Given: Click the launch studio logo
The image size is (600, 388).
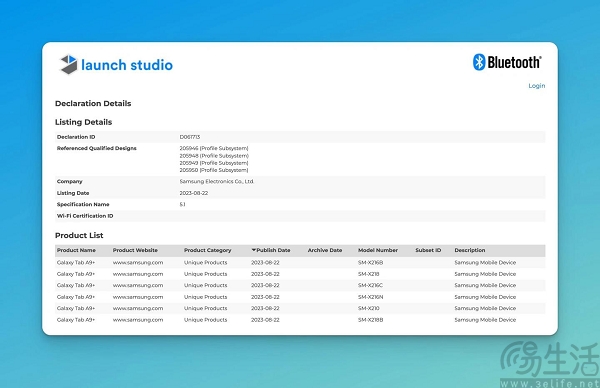Looking at the screenshot, I should [x=116, y=65].
